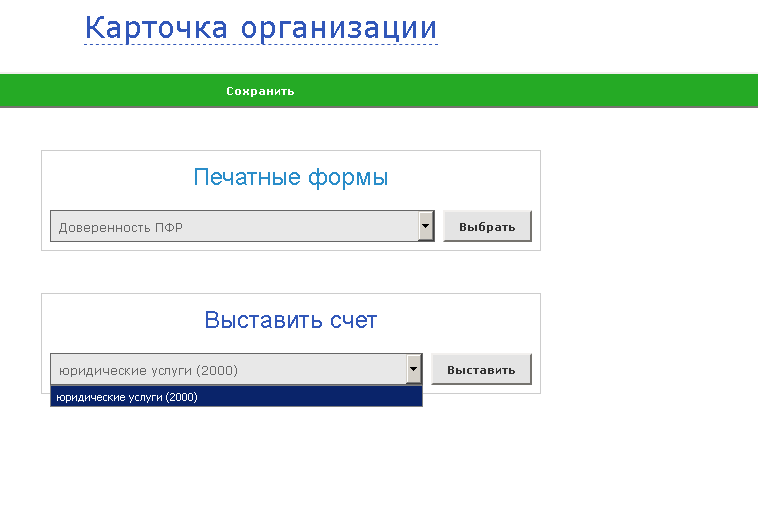Click the white gap between the two panels

tap(290, 272)
